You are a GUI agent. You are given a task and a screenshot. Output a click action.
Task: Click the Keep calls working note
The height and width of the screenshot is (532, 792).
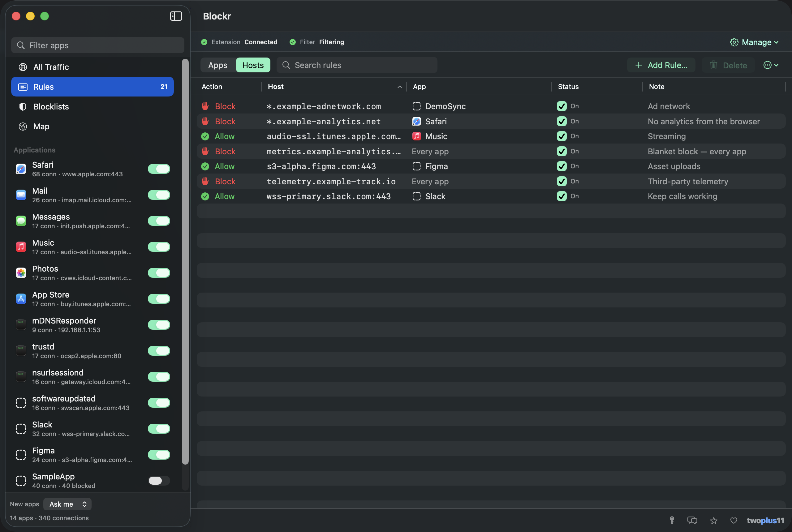coord(682,196)
